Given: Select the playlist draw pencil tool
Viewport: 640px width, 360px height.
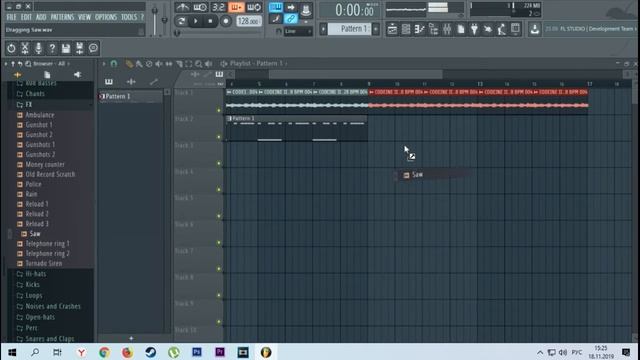Looking at the screenshot, I should 129,64.
